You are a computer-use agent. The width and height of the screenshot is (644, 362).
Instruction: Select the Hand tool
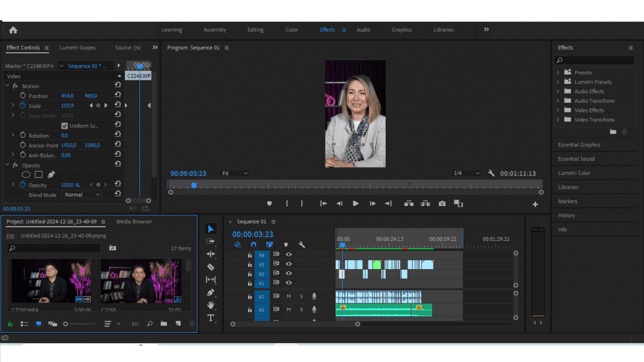[x=211, y=305]
